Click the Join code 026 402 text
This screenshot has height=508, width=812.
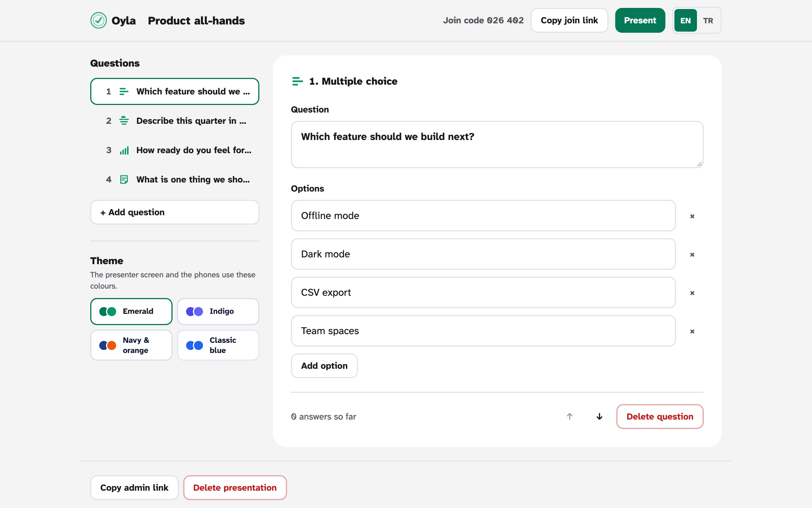[483, 20]
